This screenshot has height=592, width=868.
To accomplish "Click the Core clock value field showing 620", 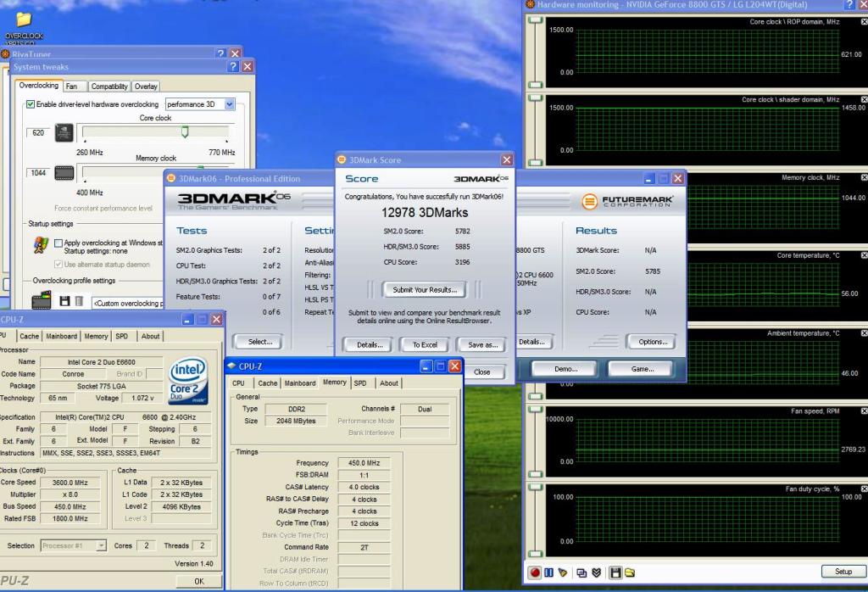I will 38,133.
